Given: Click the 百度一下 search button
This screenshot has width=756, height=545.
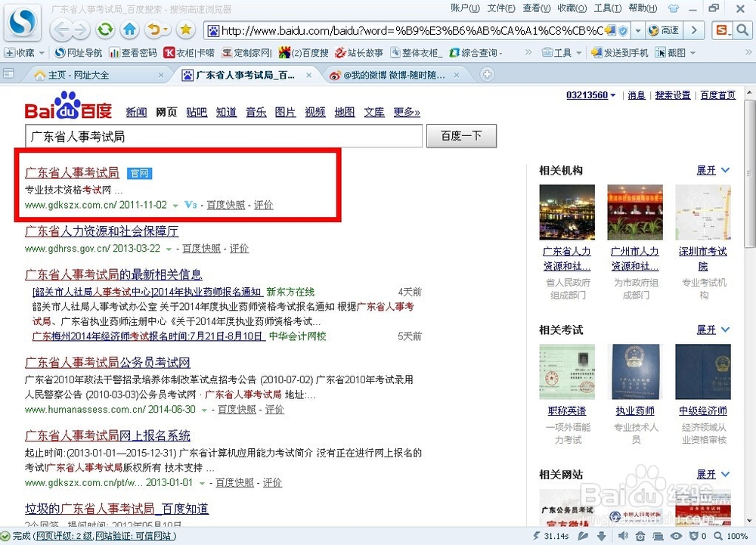Looking at the screenshot, I should (x=461, y=136).
